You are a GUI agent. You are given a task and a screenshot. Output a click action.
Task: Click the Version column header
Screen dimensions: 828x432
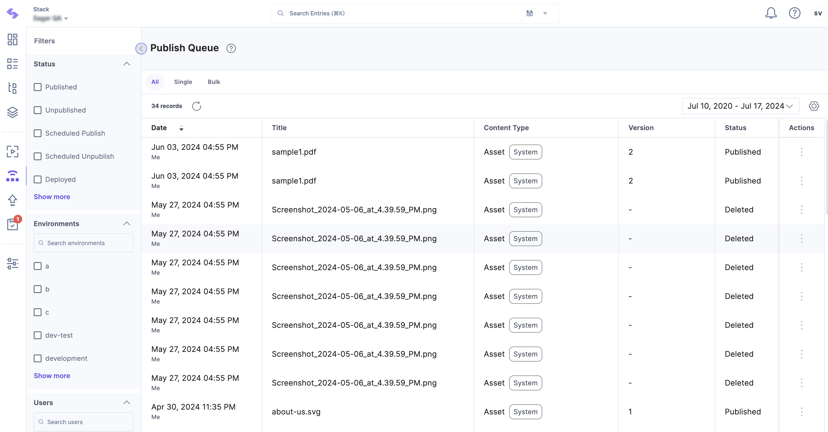[641, 128]
